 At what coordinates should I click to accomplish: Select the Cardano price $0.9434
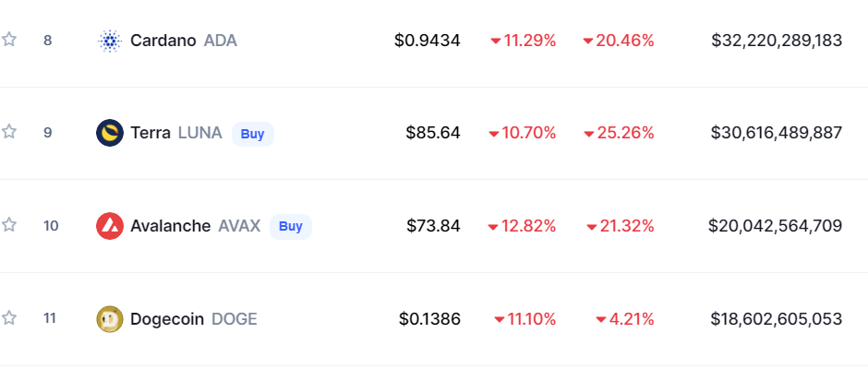(427, 41)
